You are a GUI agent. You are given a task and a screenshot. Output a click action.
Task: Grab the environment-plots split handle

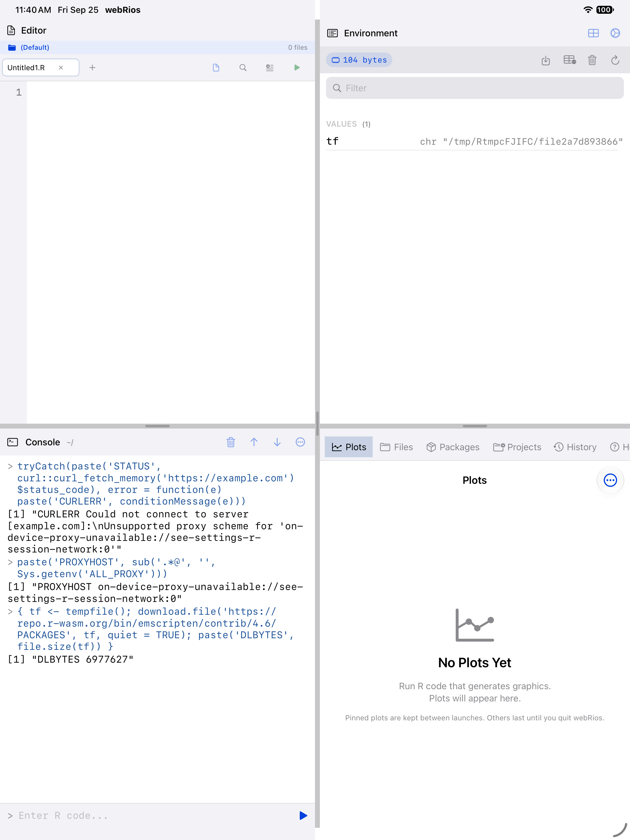(475, 426)
